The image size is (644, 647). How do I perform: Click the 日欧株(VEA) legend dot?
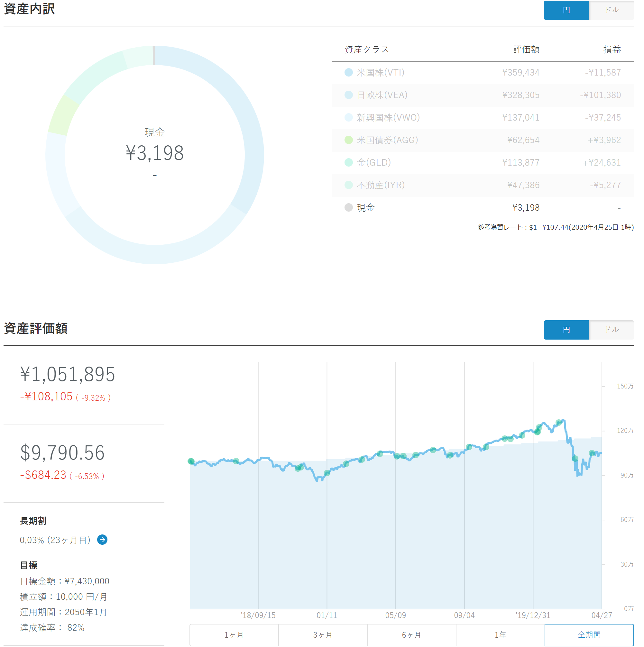pyautogui.click(x=348, y=95)
